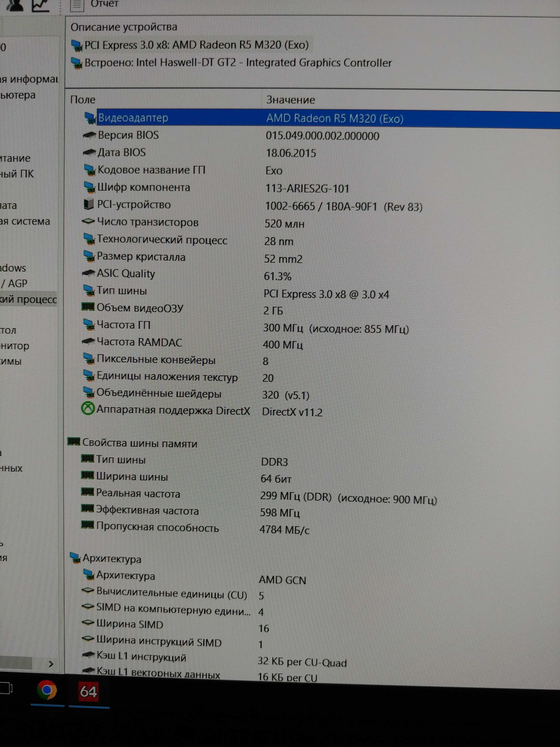The height and width of the screenshot is (747, 560).
Task: Click the Число транзисторов icon
Action: click(x=88, y=222)
